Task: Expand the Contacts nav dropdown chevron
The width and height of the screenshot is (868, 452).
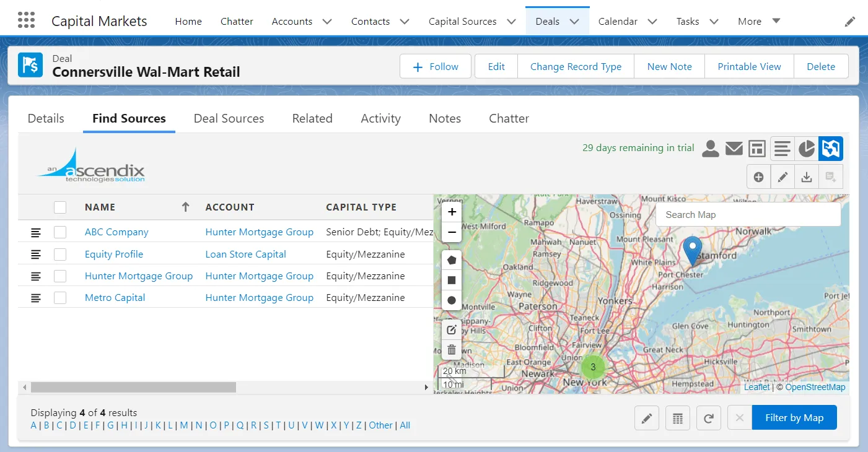Action: click(x=405, y=22)
